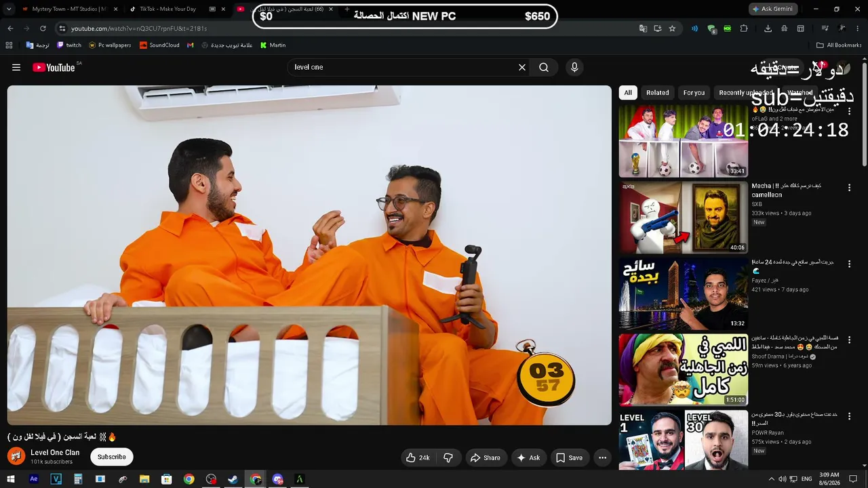868x488 pixels.
Task: Open options for the Mecha camelleon video
Action: (x=849, y=187)
